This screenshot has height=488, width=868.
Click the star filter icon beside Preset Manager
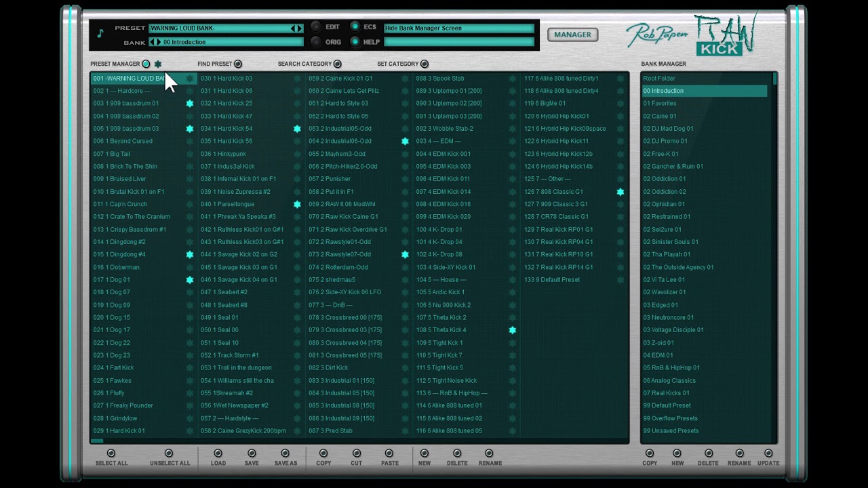(x=157, y=64)
